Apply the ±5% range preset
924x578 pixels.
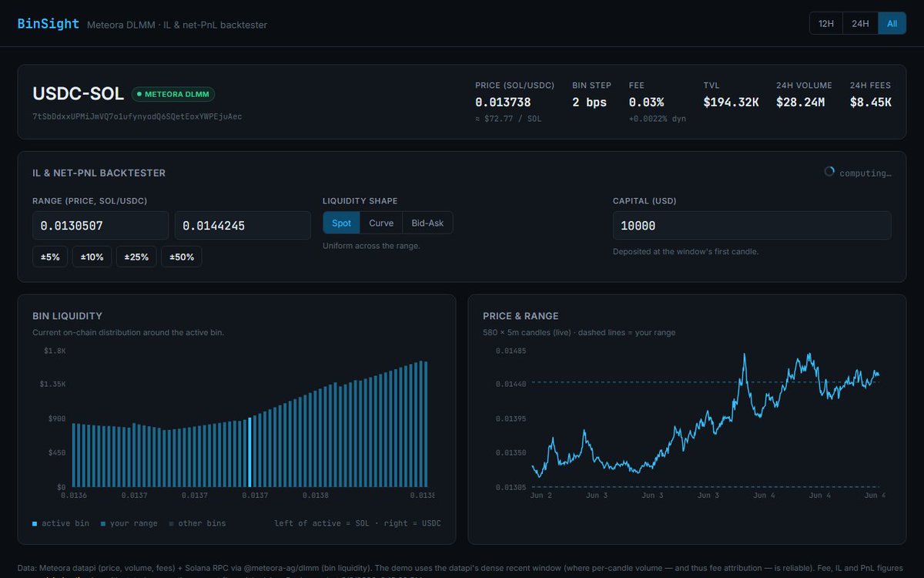click(49, 257)
